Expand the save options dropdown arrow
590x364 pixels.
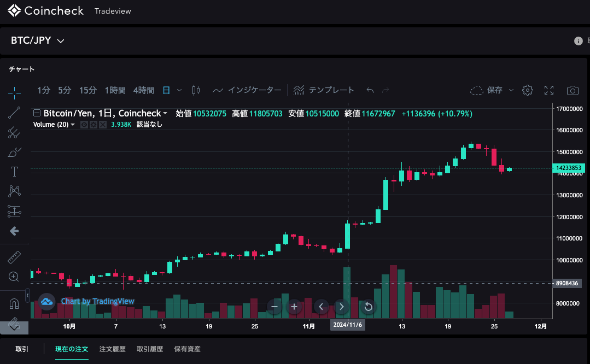coord(511,90)
